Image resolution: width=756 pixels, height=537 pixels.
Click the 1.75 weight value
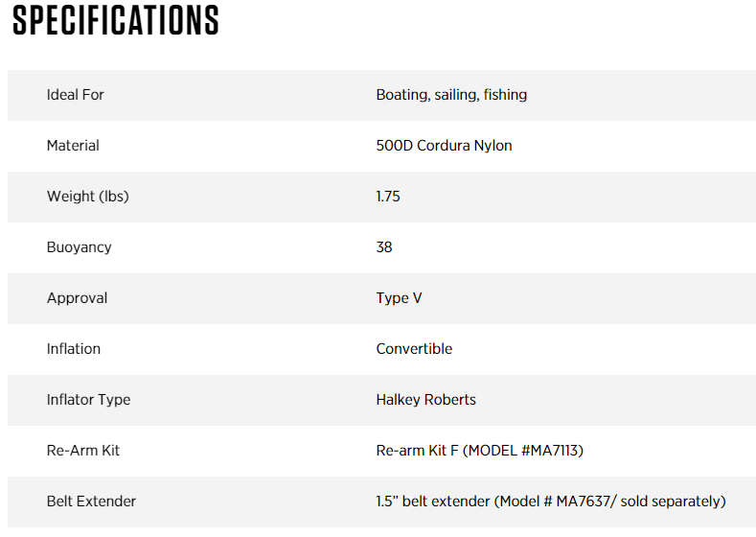(388, 197)
